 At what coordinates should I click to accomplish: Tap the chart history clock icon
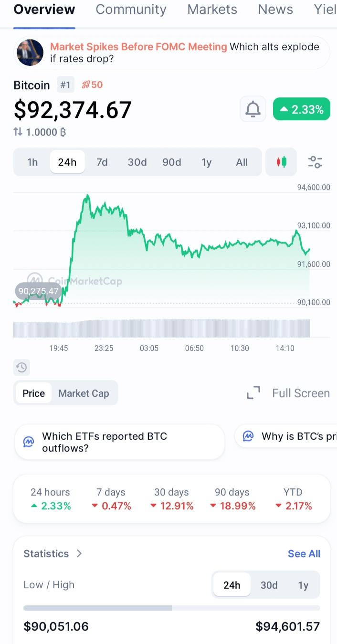tap(21, 367)
